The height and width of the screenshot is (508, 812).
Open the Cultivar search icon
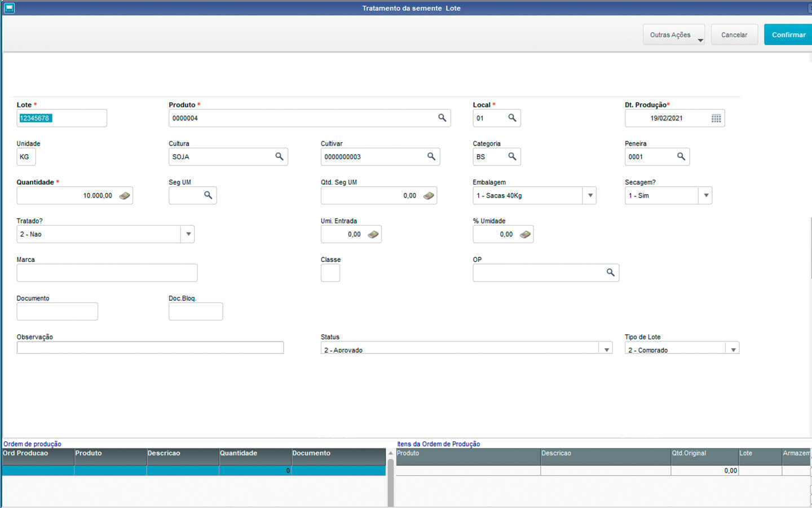(431, 157)
